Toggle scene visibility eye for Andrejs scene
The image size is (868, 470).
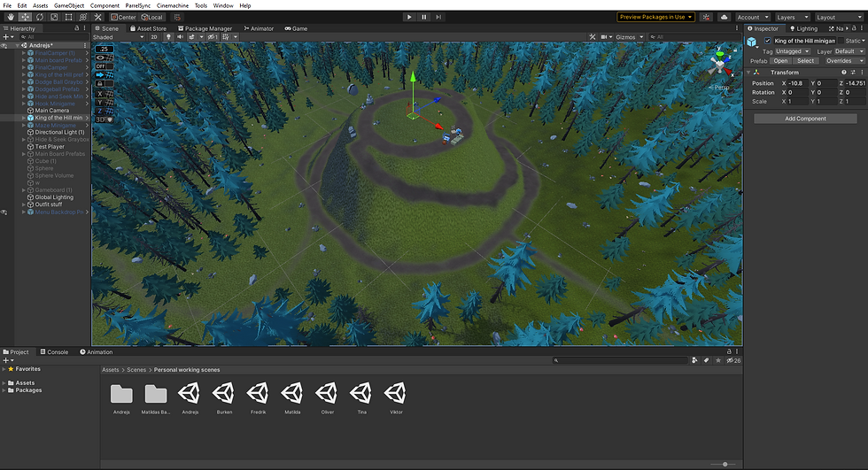(4, 45)
